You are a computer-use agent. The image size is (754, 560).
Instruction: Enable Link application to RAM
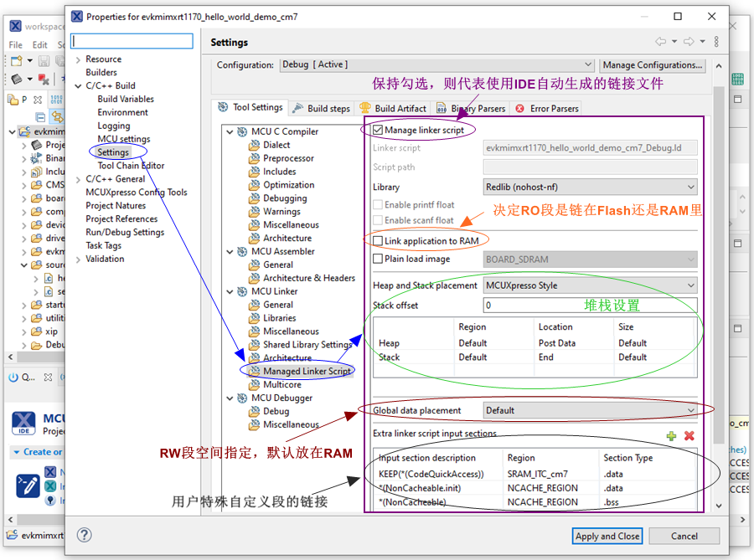tap(378, 241)
